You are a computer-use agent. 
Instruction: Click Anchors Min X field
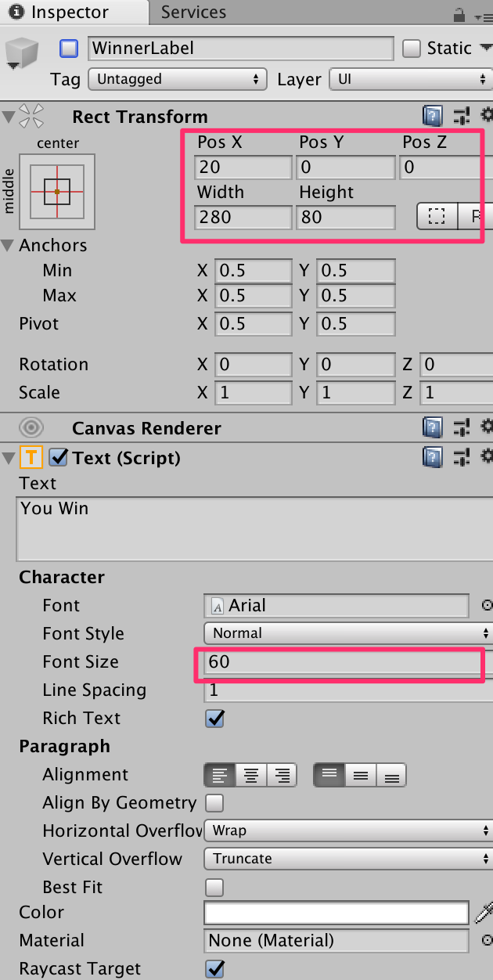point(254,271)
